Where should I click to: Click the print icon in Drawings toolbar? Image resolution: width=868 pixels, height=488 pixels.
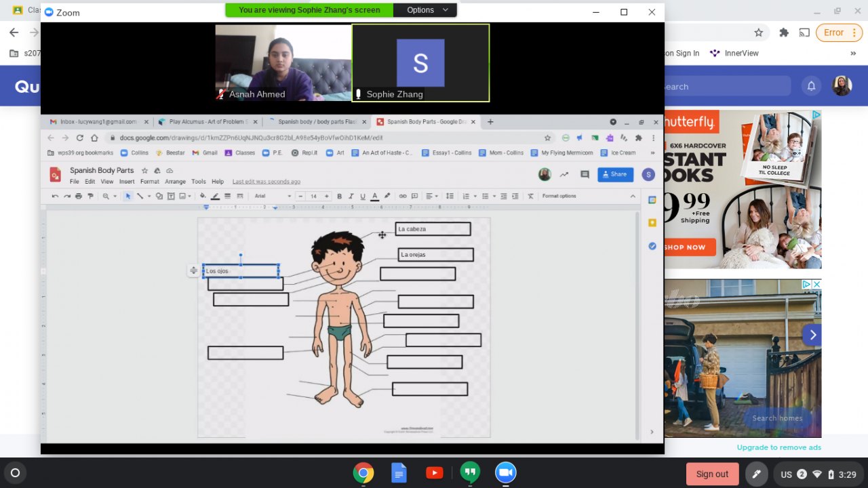pyautogui.click(x=79, y=197)
